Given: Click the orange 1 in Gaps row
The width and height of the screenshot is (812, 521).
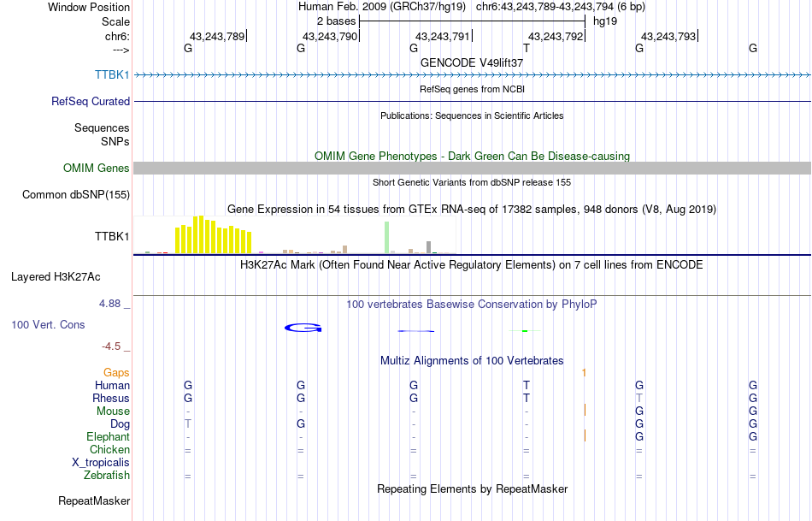Looking at the screenshot, I should [584, 373].
